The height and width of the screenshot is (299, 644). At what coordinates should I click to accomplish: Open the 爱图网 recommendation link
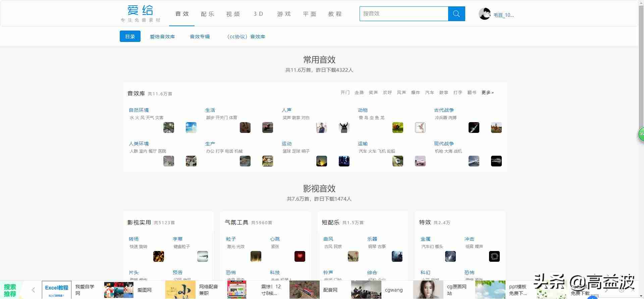[x=145, y=290]
